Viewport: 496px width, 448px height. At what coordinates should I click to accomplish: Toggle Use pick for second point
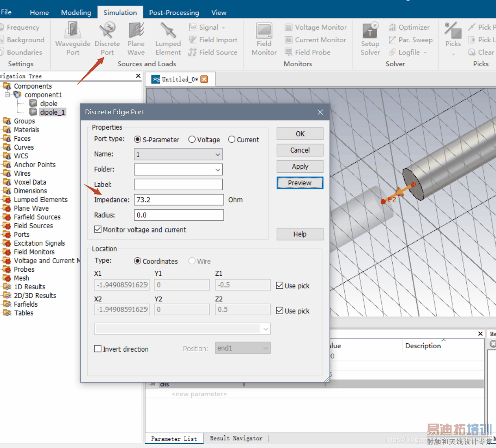[x=280, y=310]
